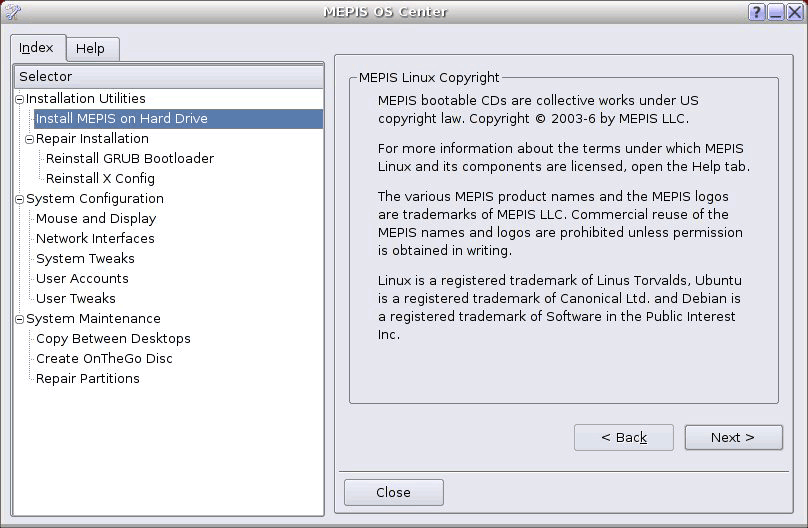
Task: Click the < Back button
Action: tap(624, 437)
